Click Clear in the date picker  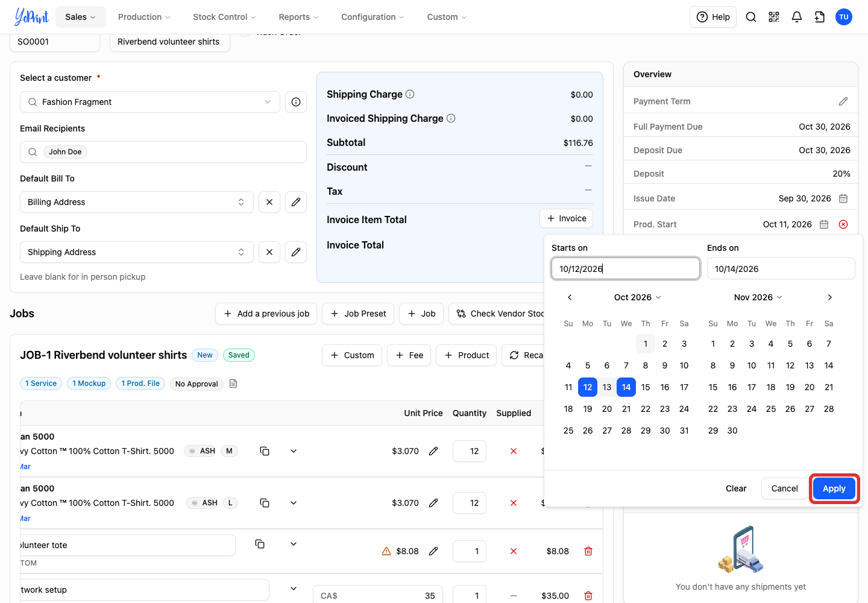(736, 488)
